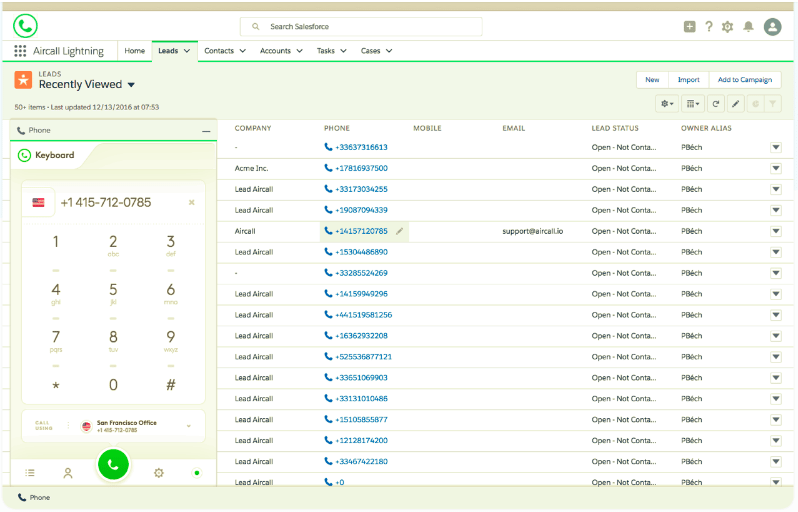Screen dimensions: 798x512
Task: Expand the Tasks tab chevron
Action: coord(344,51)
